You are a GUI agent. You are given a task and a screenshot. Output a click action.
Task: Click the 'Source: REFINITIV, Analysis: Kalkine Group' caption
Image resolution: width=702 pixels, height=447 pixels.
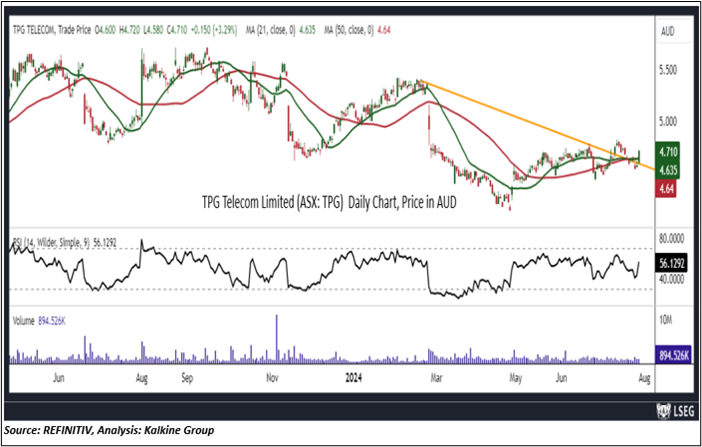(x=109, y=430)
